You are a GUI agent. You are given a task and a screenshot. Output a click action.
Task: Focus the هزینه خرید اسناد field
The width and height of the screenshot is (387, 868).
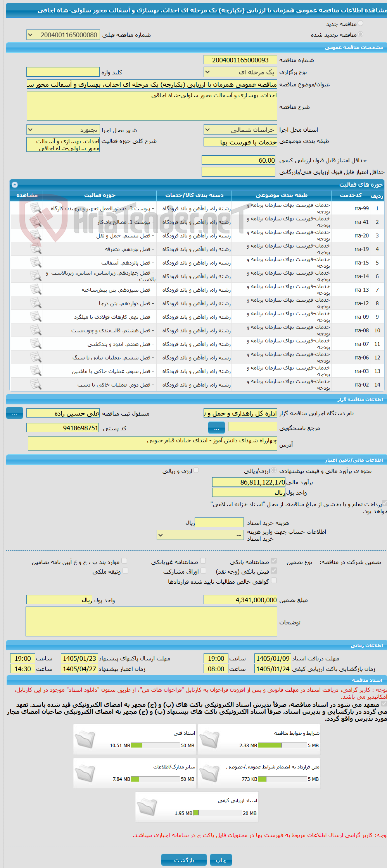[219, 523]
